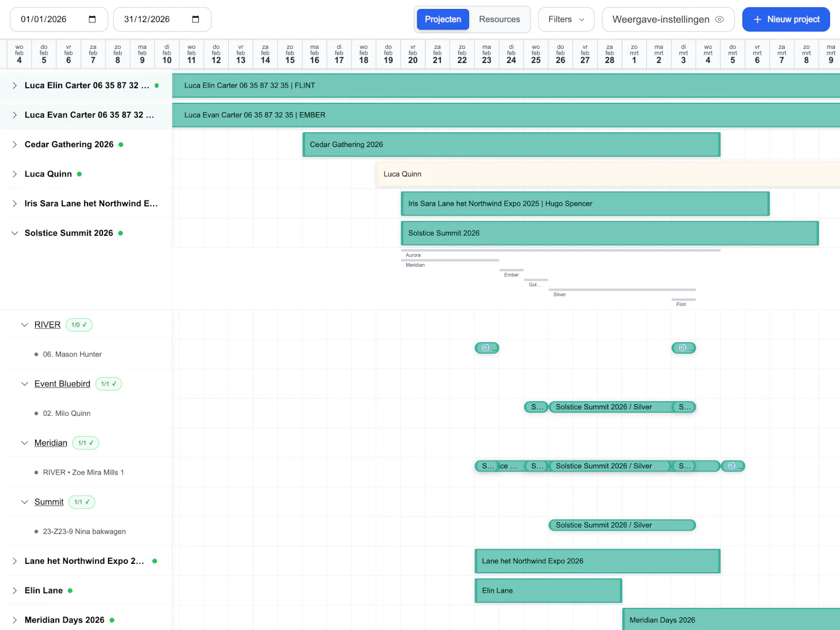Expand the Cedar Gathering 2026 row
Image resolution: width=840 pixels, height=630 pixels.
coord(15,144)
